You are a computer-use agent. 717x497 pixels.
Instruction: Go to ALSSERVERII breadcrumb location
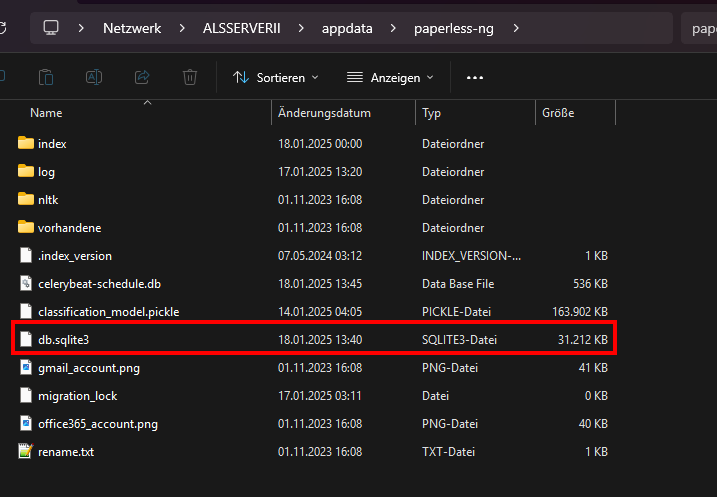(x=241, y=28)
